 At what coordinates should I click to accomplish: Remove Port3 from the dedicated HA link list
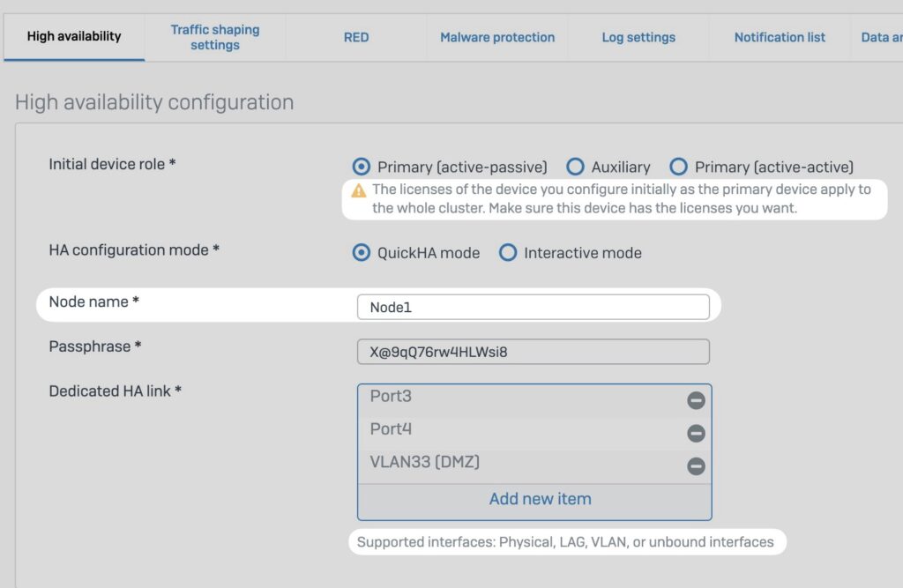(696, 401)
